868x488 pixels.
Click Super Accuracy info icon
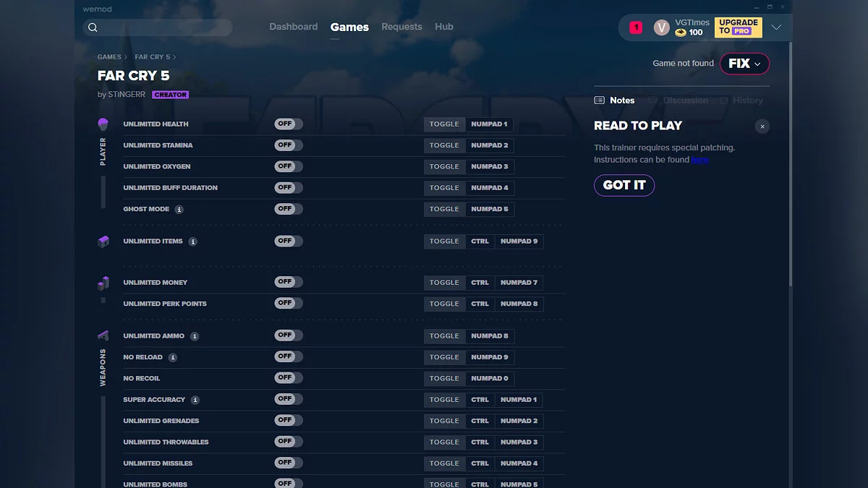tap(195, 400)
